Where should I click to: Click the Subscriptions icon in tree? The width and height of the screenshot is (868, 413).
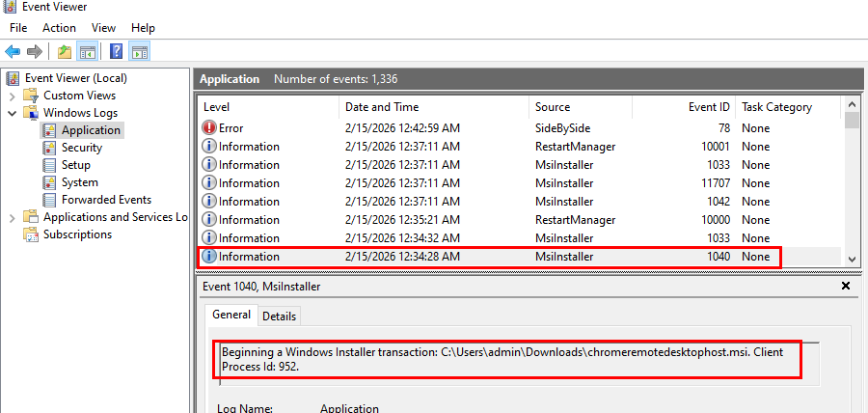[31, 234]
